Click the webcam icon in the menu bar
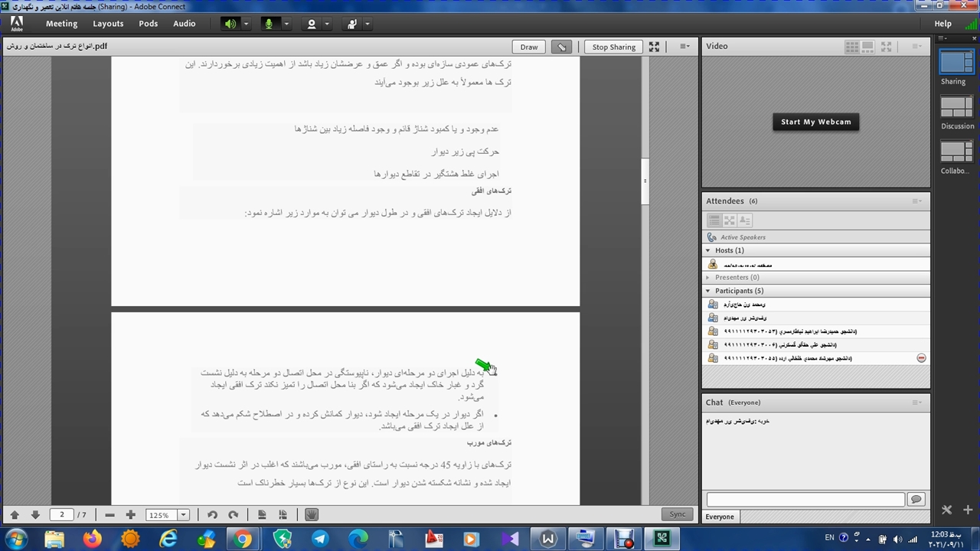This screenshot has width=980, height=551. click(312, 24)
